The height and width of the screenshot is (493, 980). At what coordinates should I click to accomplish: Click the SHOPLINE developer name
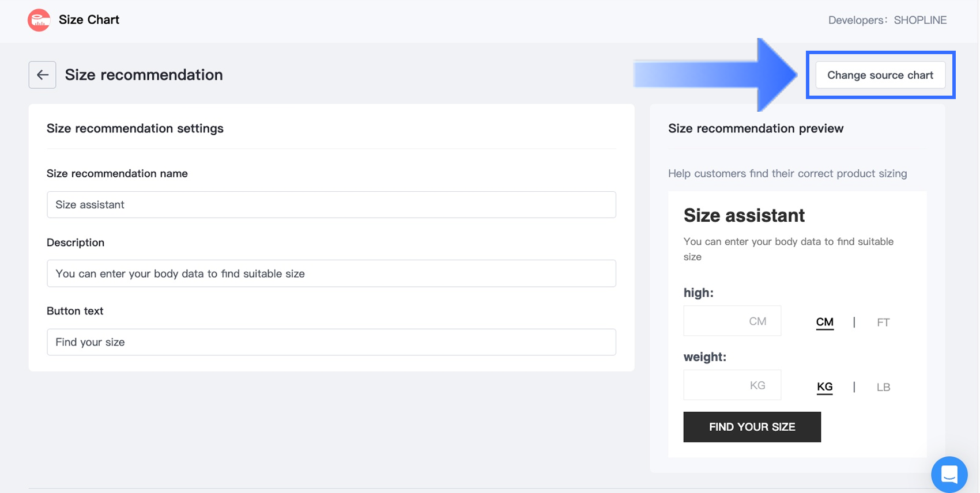click(x=920, y=20)
